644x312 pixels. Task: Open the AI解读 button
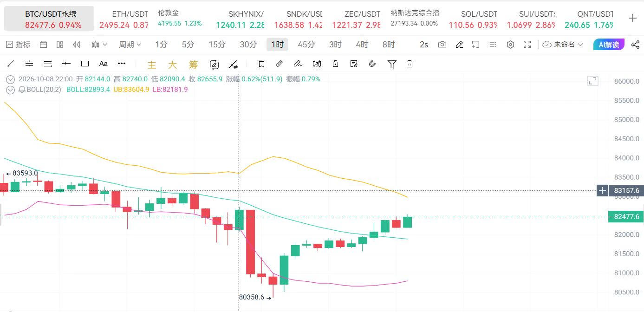(x=609, y=45)
